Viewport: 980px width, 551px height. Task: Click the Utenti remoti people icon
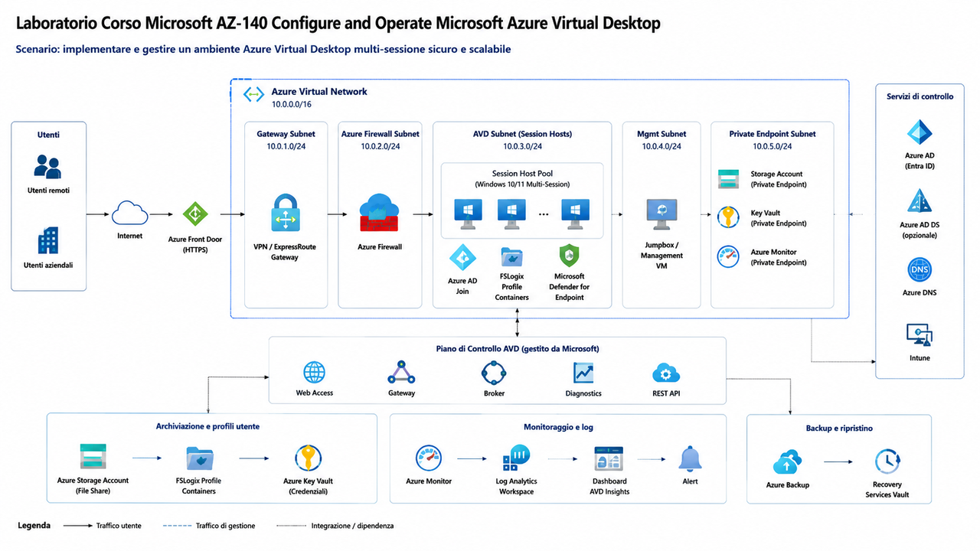[x=47, y=166]
